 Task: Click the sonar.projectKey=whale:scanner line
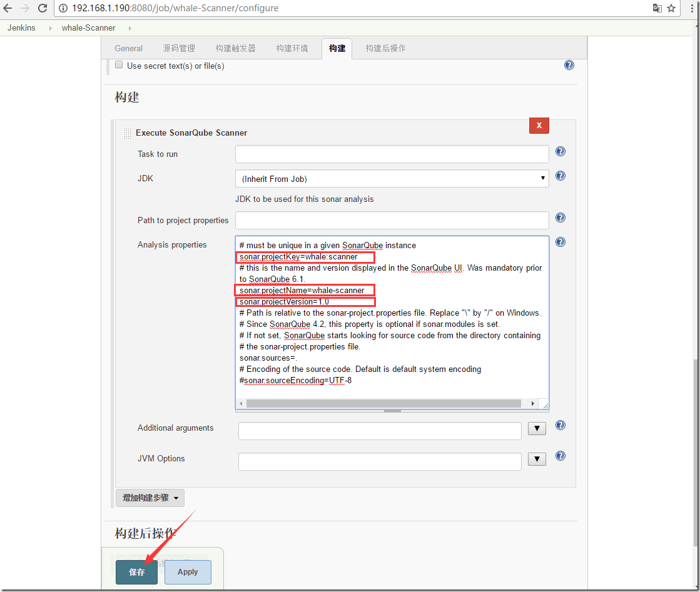298,257
